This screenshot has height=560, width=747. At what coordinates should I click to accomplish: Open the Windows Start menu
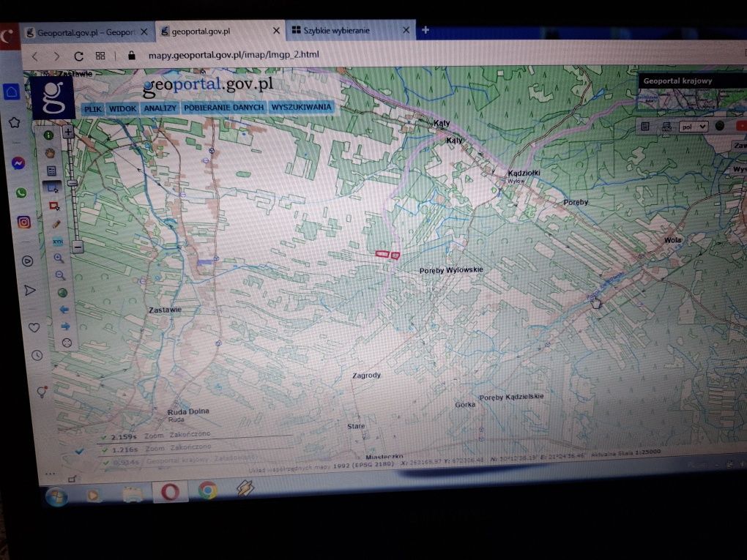[56, 496]
